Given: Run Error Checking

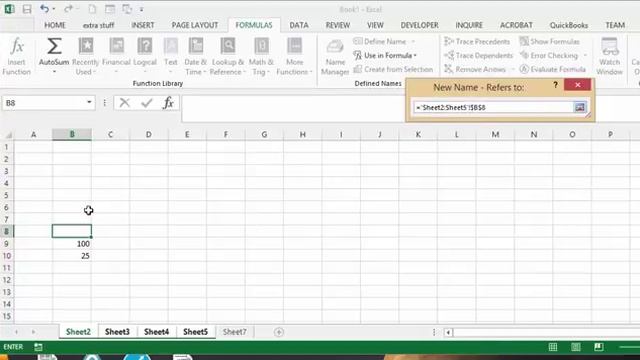Looking at the screenshot, I should tap(549, 56).
